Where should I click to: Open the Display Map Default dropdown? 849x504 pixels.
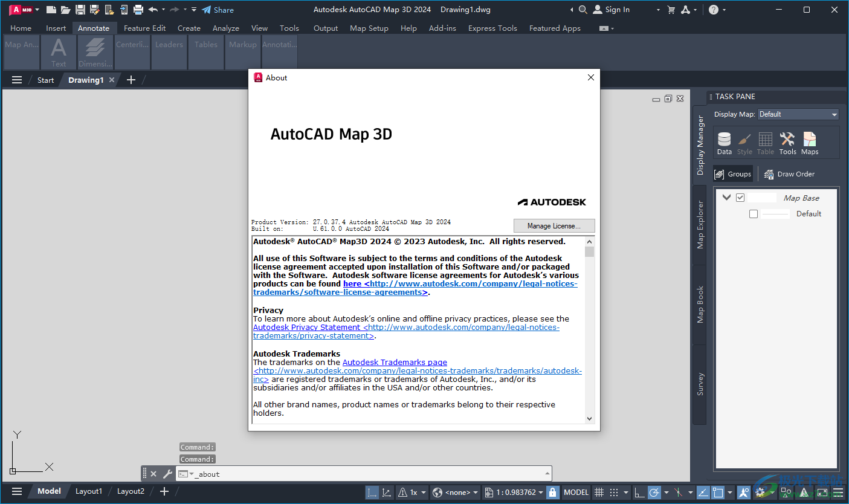[x=798, y=114]
